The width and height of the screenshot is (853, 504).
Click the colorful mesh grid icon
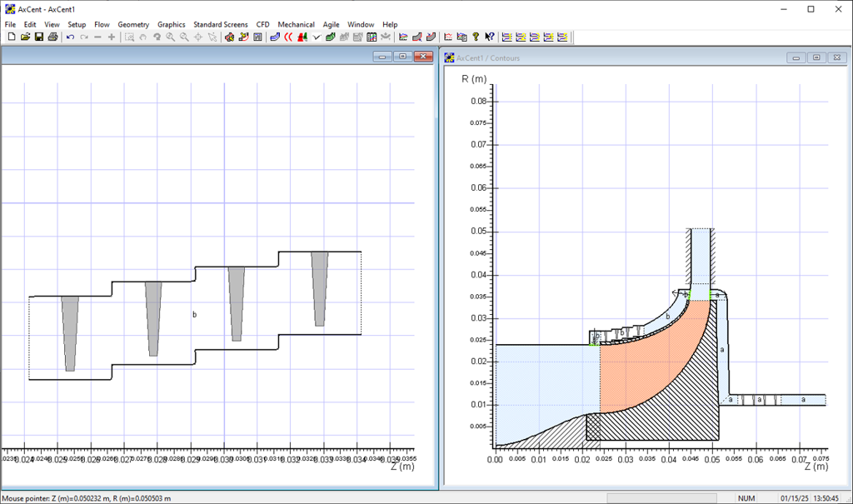pyautogui.click(x=372, y=37)
